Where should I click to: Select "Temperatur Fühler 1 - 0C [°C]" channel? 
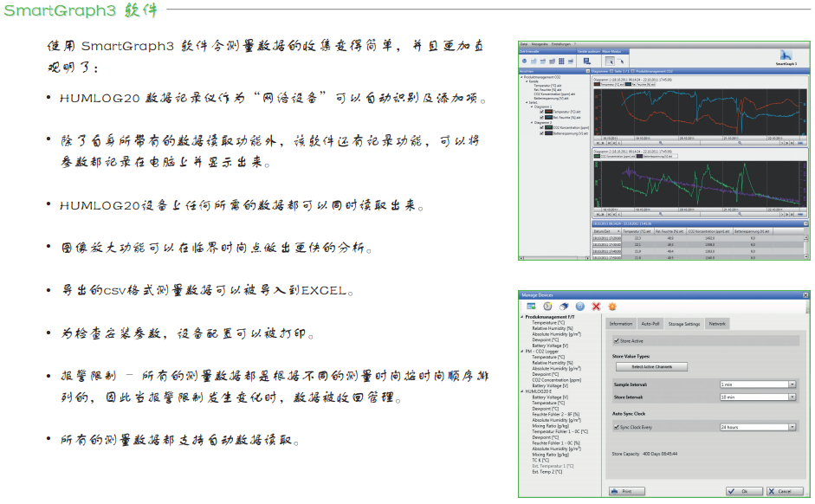pos(560,432)
